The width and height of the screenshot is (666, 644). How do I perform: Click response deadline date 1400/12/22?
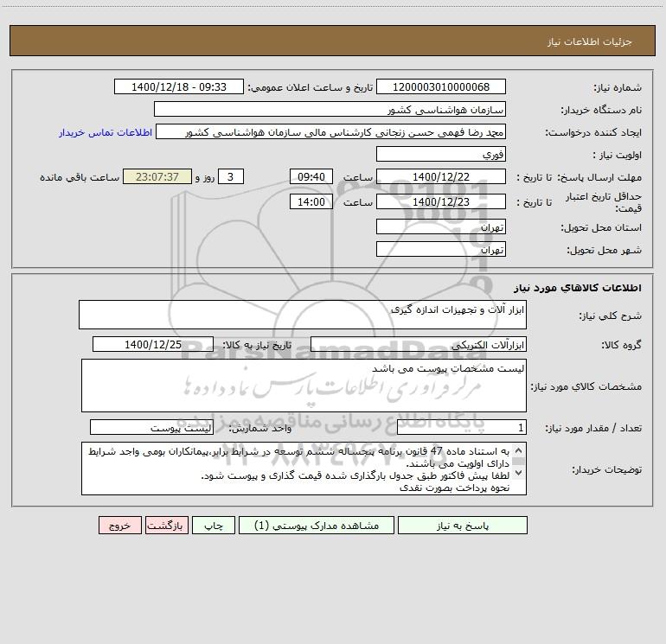pyautogui.click(x=441, y=176)
